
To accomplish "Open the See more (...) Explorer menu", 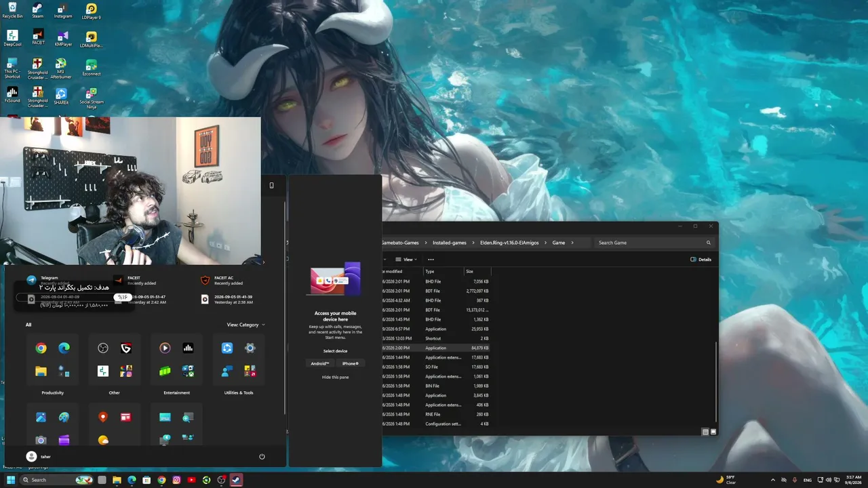I will tap(431, 260).
